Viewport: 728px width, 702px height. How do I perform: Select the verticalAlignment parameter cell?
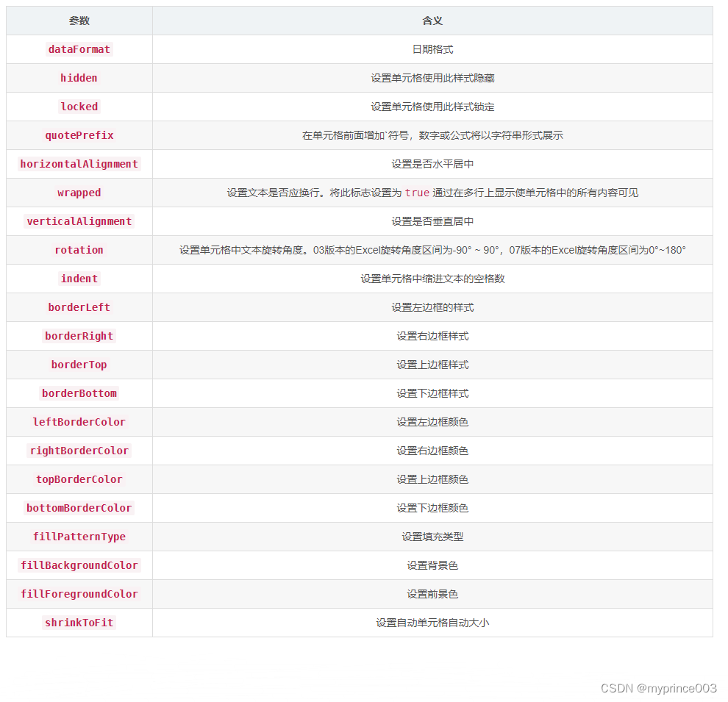click(x=79, y=221)
